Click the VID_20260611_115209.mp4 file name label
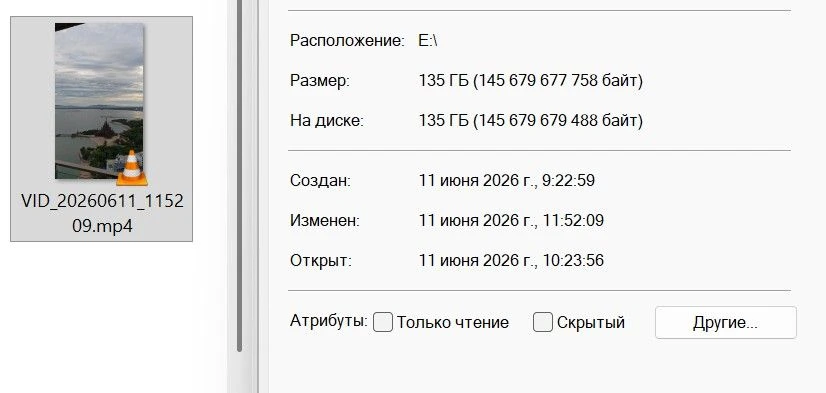Image resolution: width=826 pixels, height=393 pixels. 102,214
